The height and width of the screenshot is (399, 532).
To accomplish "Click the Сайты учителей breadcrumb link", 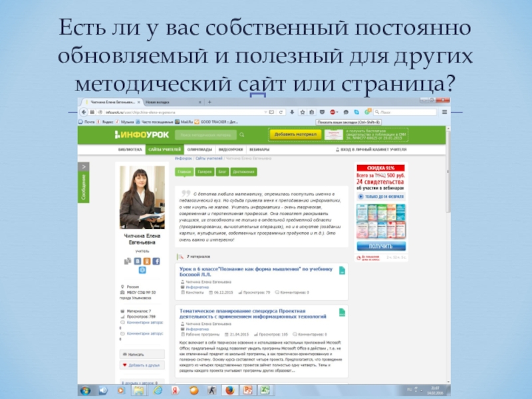I will coord(209,158).
